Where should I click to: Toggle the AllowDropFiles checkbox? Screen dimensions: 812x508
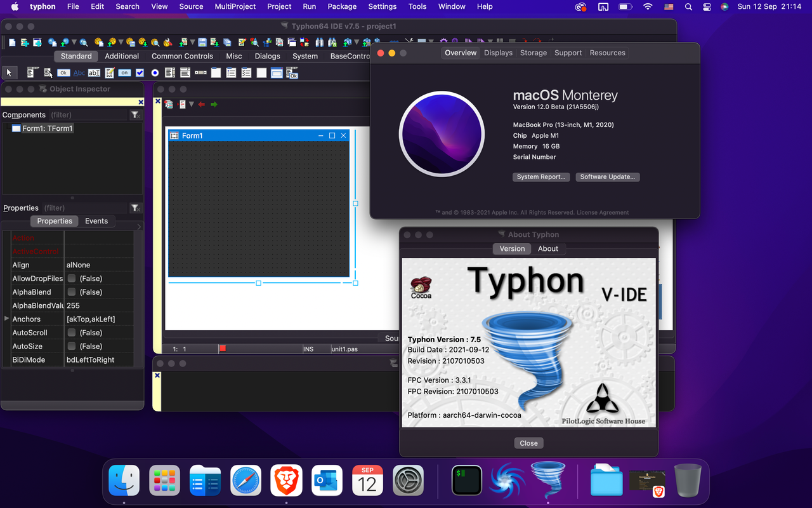tap(72, 278)
